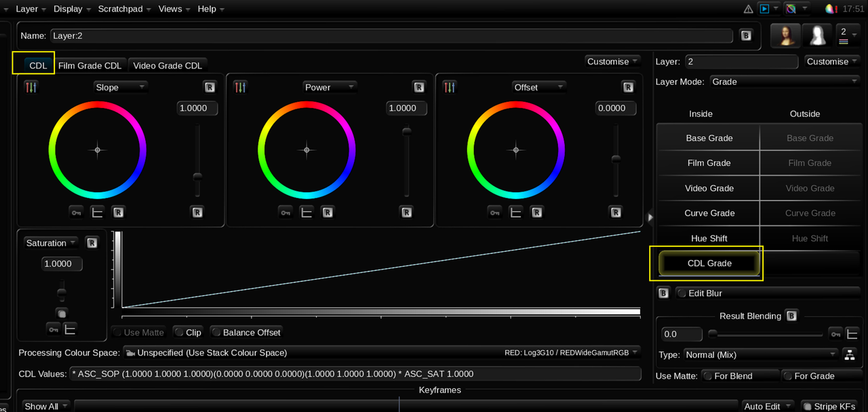868x412 pixels.
Task: Select the CDL tab
Action: 38,65
